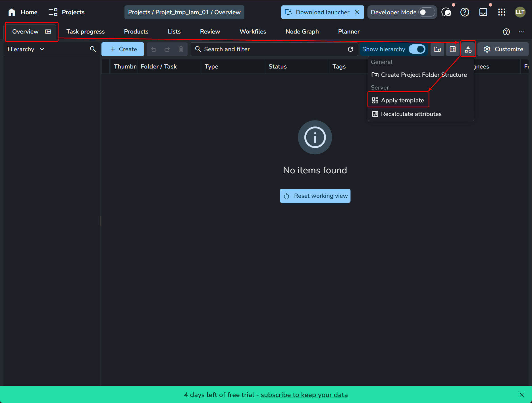Click the recalculate attributes toolbar icon
The image size is (532, 403).
point(453,49)
